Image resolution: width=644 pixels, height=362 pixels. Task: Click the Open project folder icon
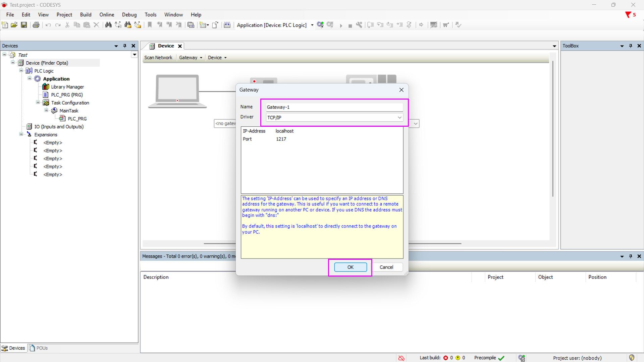tap(14, 25)
